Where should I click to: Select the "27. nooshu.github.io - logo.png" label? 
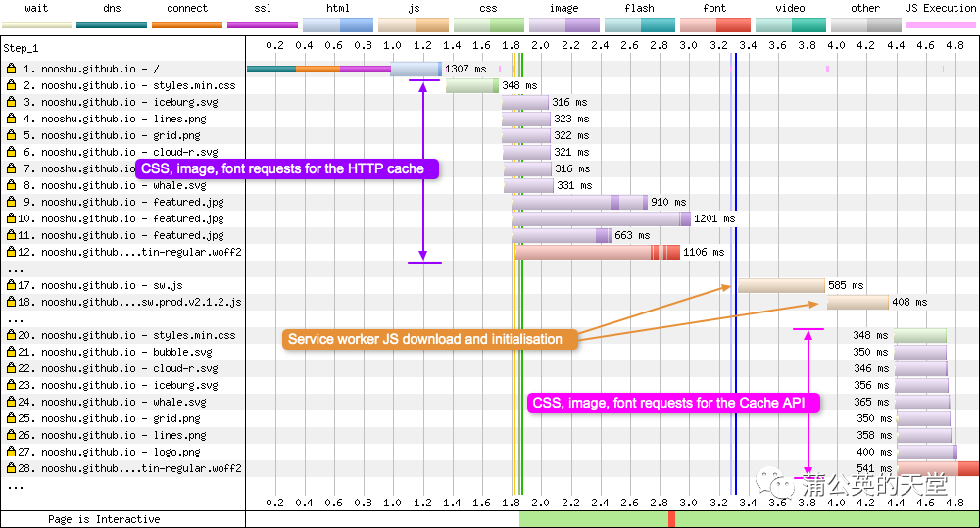pos(109,452)
